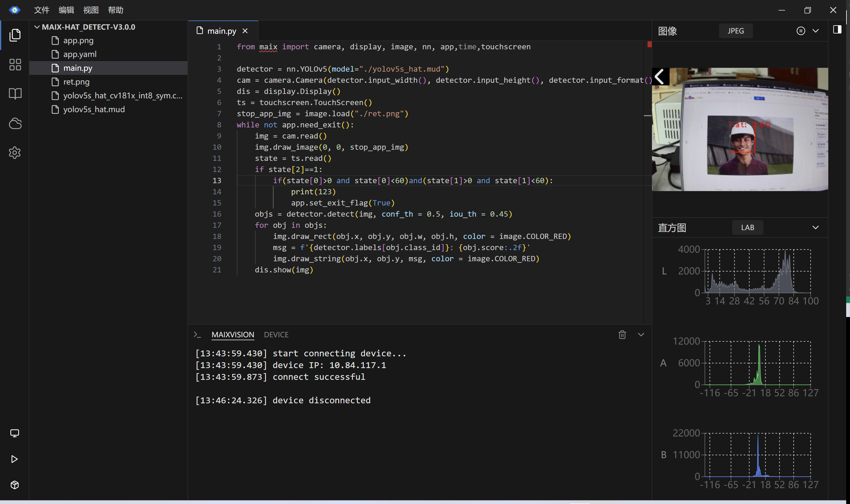Open the 编辑 menu
Viewport: 850px width, 504px height.
coord(66,10)
